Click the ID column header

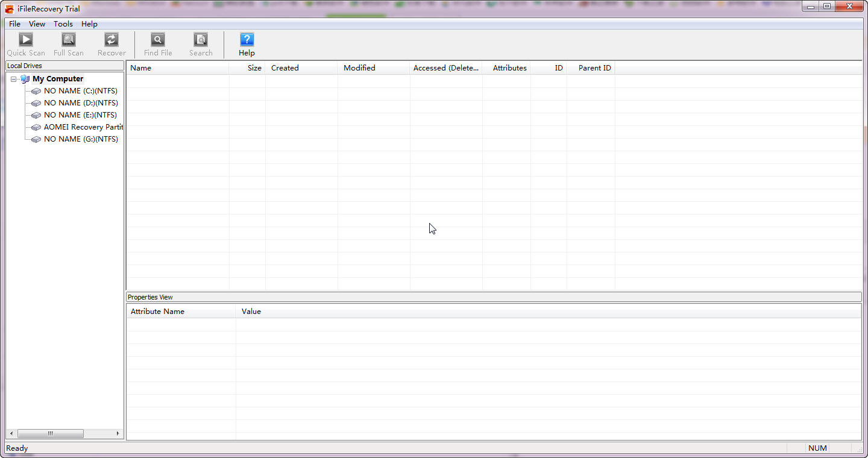click(x=549, y=67)
